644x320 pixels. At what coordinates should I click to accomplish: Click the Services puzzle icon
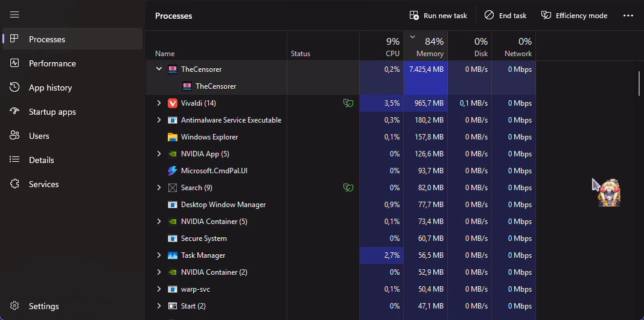point(14,184)
